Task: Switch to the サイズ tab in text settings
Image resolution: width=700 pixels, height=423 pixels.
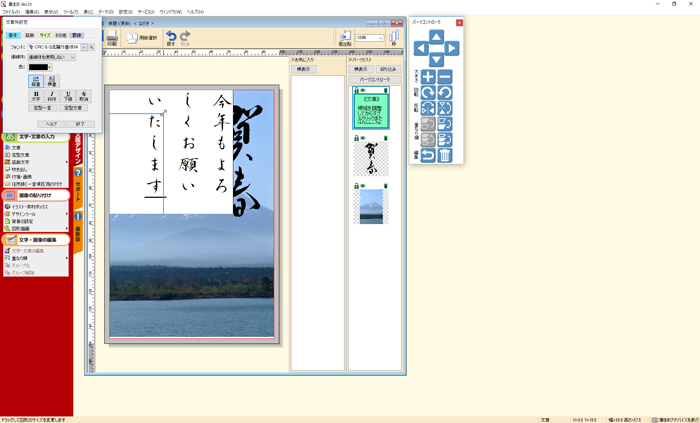Action: (x=45, y=35)
